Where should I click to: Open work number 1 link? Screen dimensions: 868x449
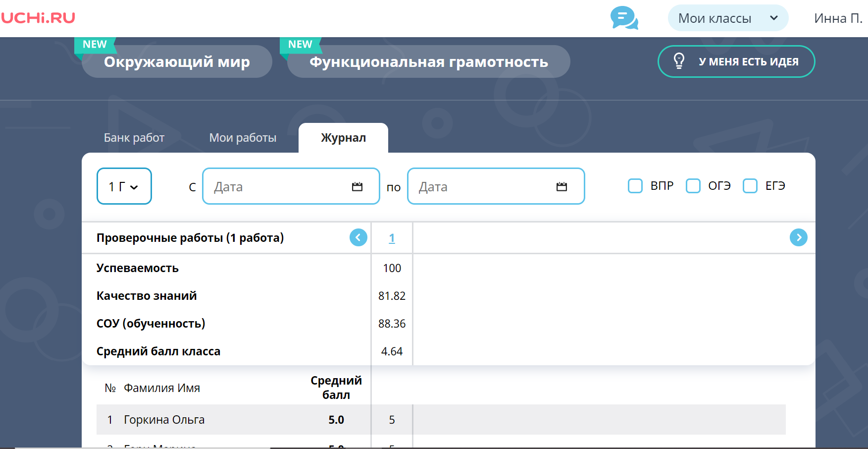click(392, 238)
